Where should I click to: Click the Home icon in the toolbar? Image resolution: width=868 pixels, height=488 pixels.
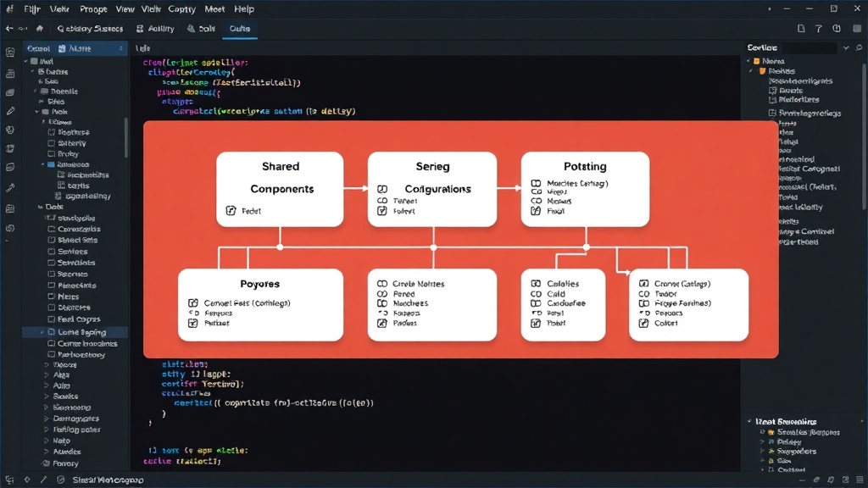39,28
